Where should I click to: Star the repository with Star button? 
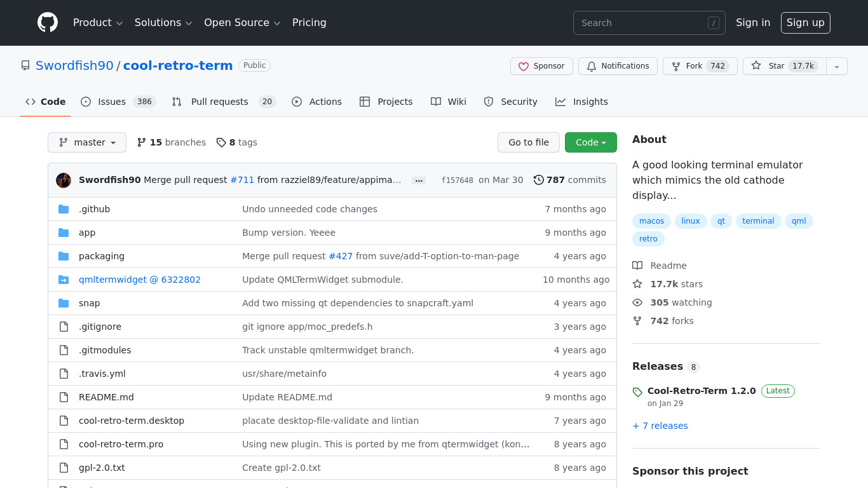785,66
